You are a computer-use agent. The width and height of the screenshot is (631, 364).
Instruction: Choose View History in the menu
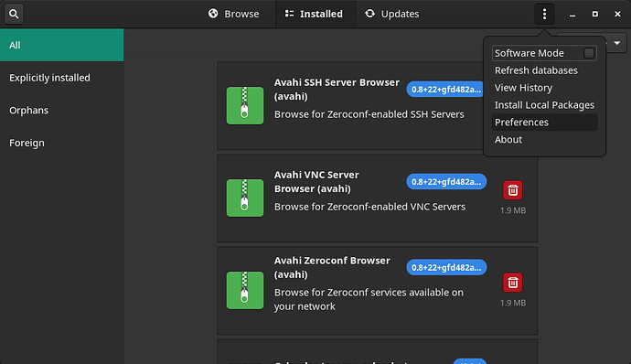click(x=544, y=88)
